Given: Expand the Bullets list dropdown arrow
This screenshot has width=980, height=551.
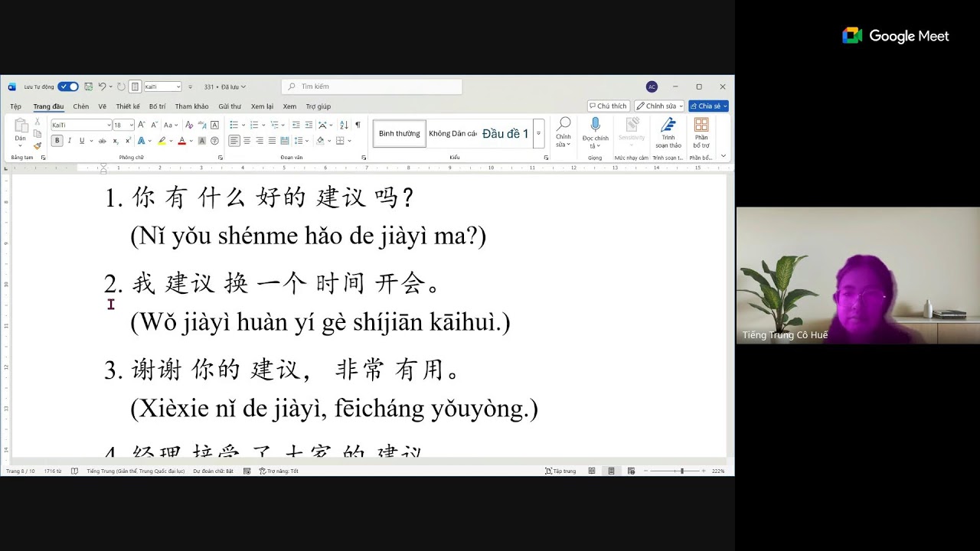Looking at the screenshot, I should [243, 125].
